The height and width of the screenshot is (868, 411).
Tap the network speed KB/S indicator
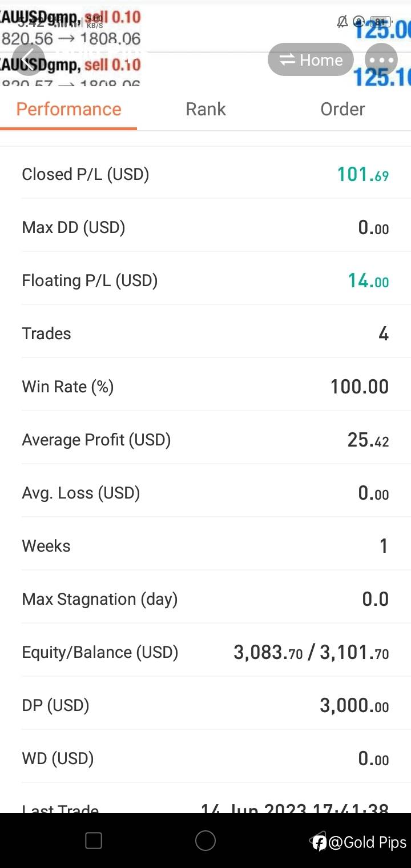tap(95, 22)
